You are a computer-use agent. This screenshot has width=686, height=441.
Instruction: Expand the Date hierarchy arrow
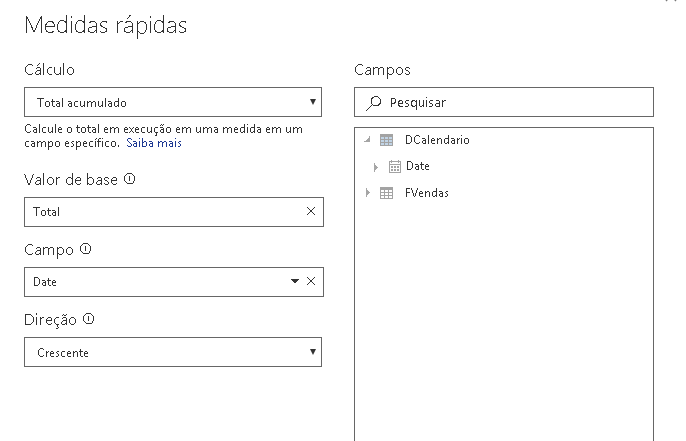375,167
